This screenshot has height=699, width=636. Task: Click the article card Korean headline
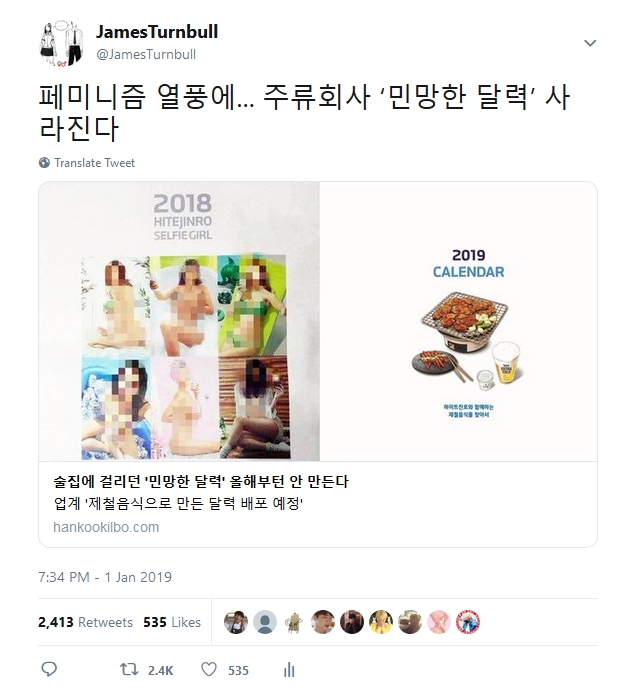(201, 481)
